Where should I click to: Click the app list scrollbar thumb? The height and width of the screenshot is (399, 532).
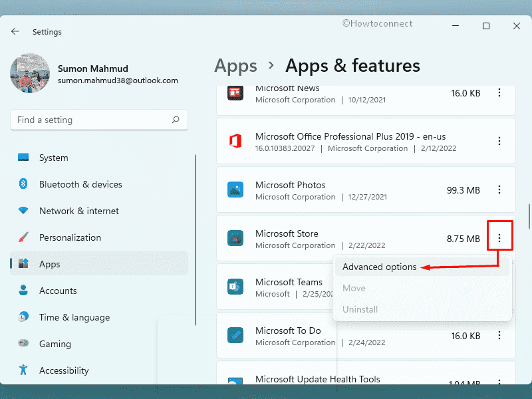coord(529,217)
